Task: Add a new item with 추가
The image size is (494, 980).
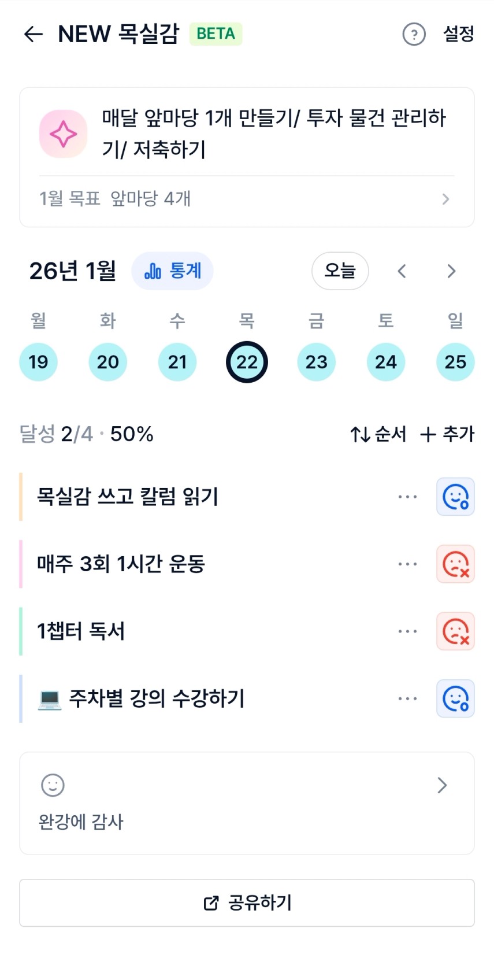Action: coord(447,434)
